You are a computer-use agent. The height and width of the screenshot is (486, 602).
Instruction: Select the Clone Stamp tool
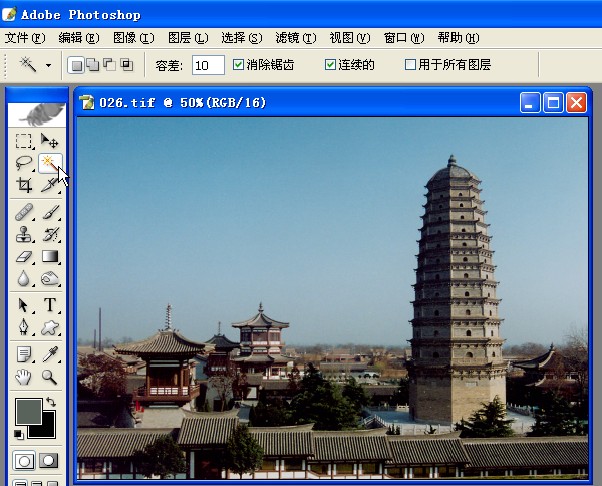coord(24,234)
